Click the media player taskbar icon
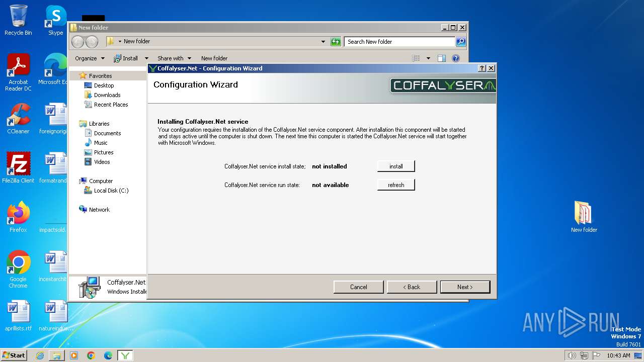Viewport: 644px width, 362px height. coord(74,355)
